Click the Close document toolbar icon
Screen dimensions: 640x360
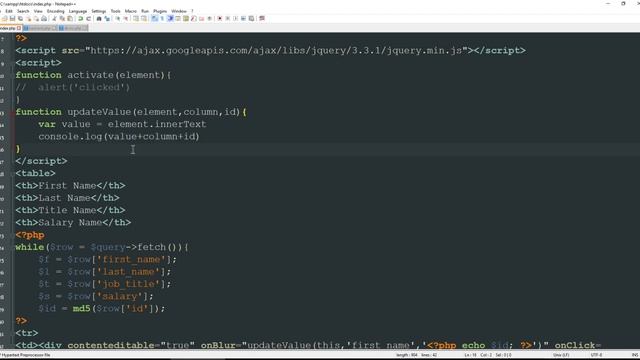click(28, 18)
